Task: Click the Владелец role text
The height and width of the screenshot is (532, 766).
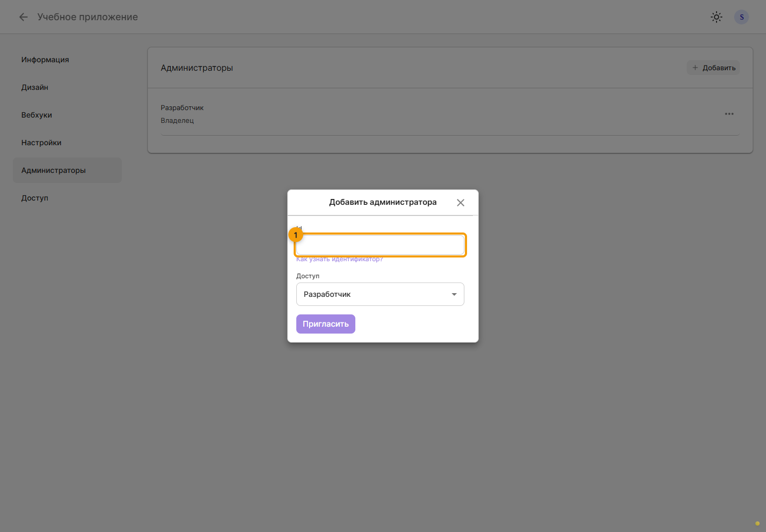Action: pos(177,121)
